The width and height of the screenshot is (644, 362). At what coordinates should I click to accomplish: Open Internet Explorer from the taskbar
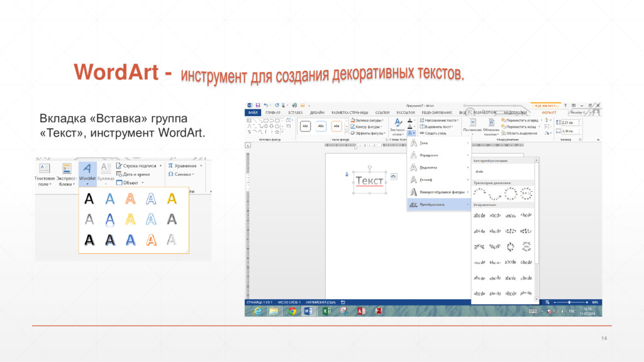click(257, 312)
